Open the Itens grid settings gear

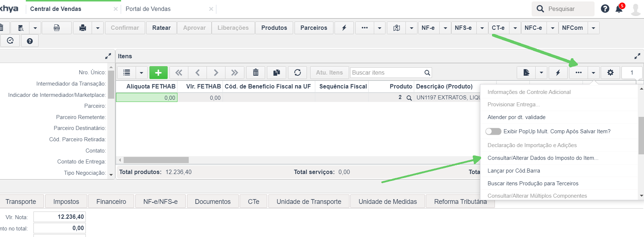click(x=611, y=72)
